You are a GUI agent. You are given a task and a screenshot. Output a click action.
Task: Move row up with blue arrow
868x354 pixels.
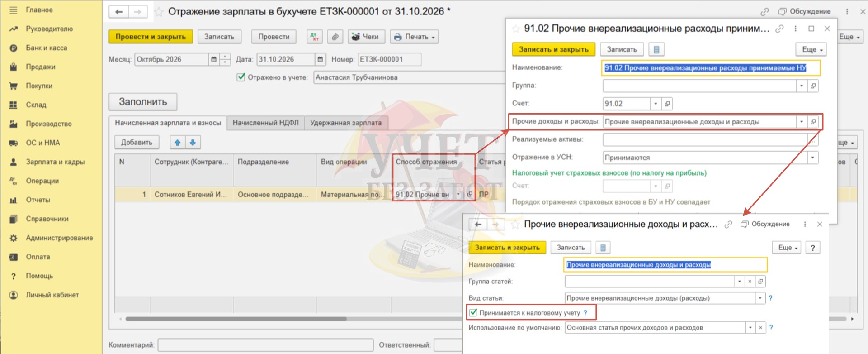[178, 143]
